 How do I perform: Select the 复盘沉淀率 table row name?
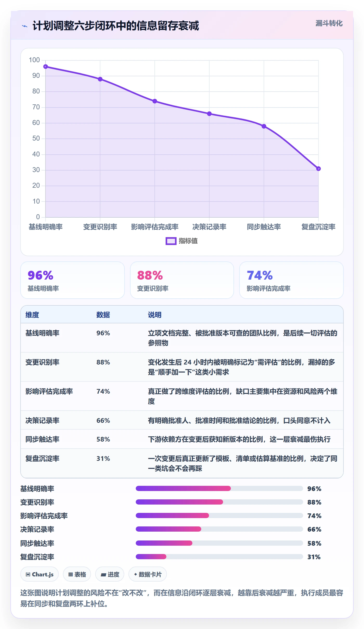(x=42, y=458)
